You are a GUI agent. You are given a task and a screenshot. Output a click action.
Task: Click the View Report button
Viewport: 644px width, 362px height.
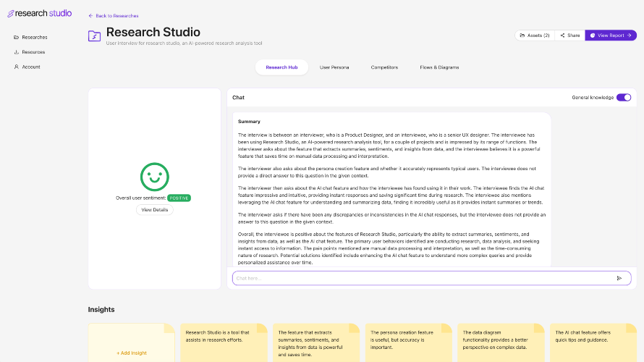[x=611, y=35]
